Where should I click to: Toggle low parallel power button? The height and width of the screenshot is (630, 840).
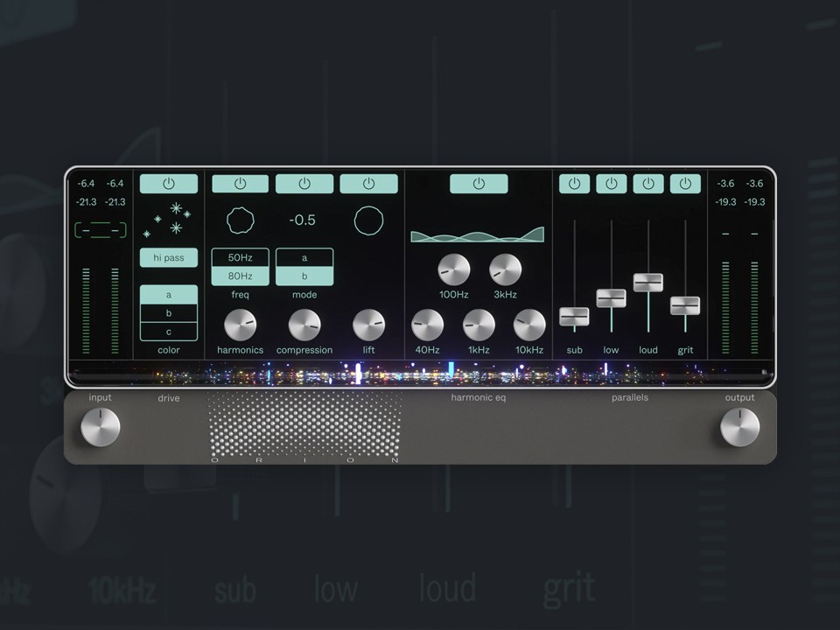click(612, 184)
